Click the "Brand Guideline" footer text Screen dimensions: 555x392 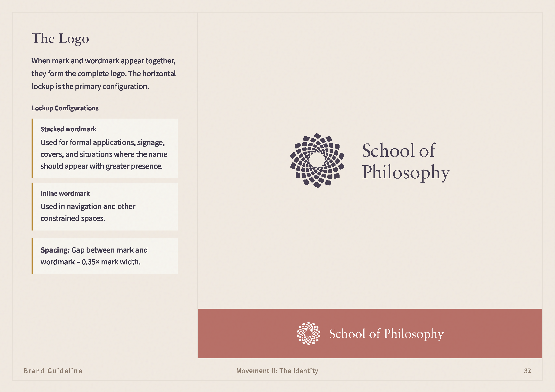[53, 371]
